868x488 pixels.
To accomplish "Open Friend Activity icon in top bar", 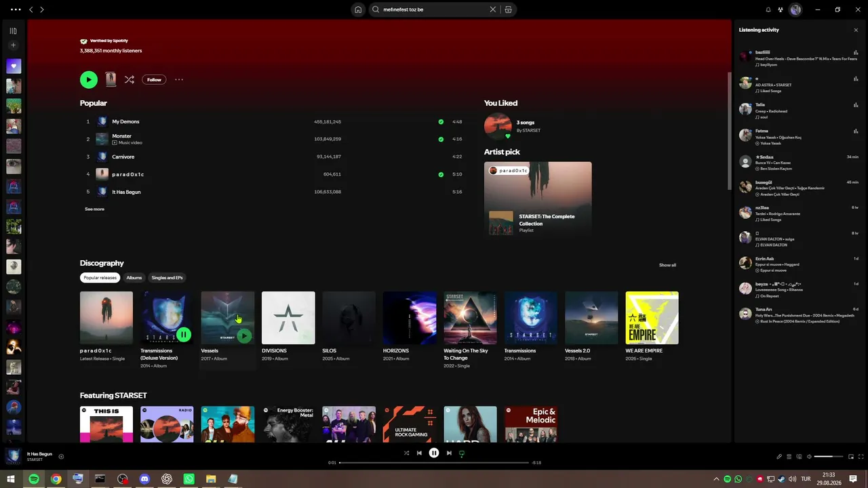I will point(781,9).
